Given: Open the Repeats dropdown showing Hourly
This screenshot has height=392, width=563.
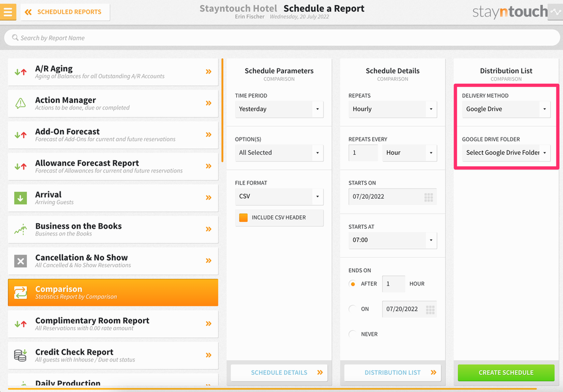Looking at the screenshot, I should pos(392,109).
